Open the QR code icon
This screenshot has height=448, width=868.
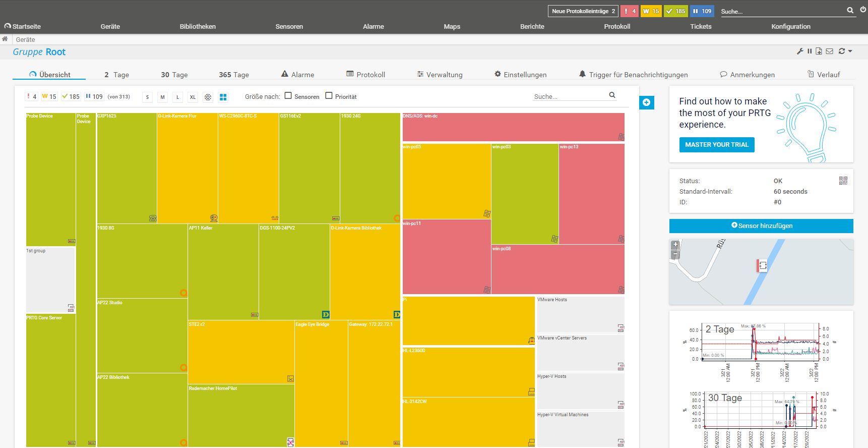(843, 181)
